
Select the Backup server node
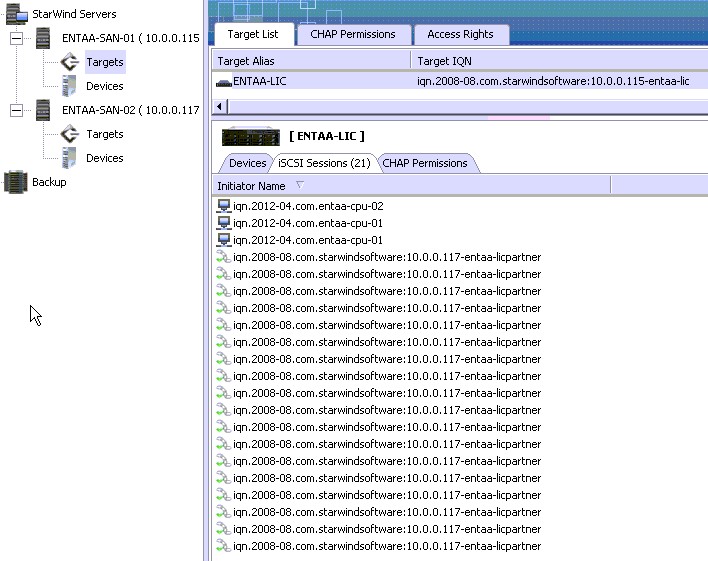coord(49,182)
